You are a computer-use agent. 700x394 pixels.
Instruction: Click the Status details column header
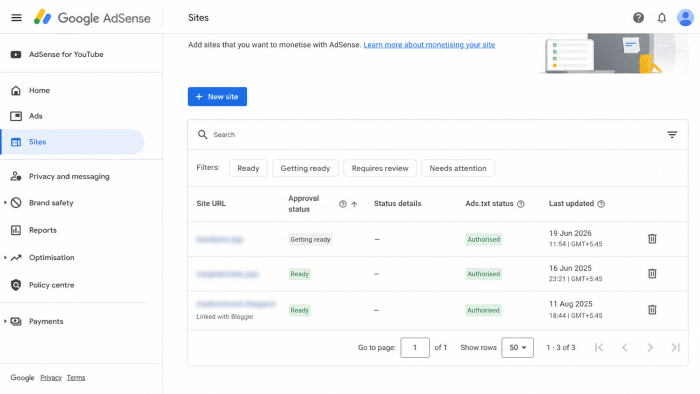[x=397, y=203]
